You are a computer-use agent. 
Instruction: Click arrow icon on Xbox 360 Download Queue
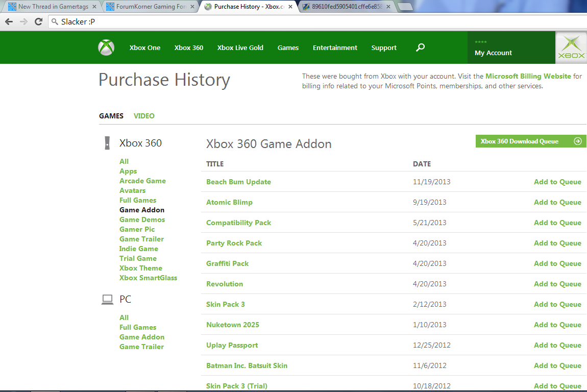point(578,141)
